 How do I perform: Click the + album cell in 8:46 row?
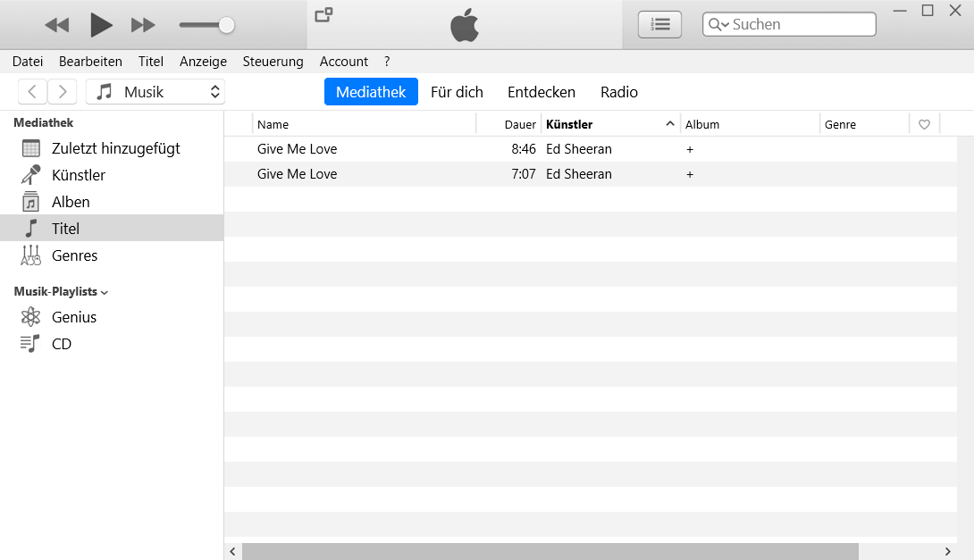690,150
